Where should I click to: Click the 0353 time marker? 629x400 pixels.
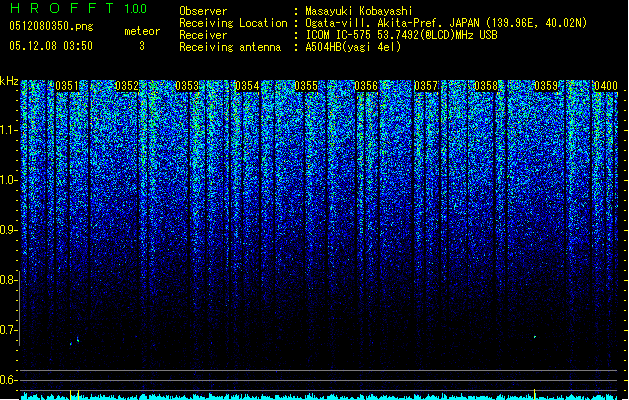click(x=187, y=86)
